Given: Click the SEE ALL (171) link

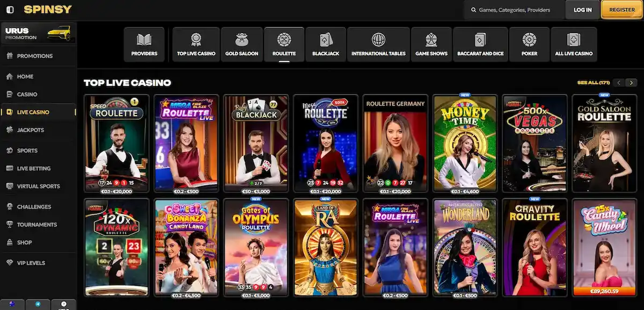Looking at the screenshot, I should 593,83.
